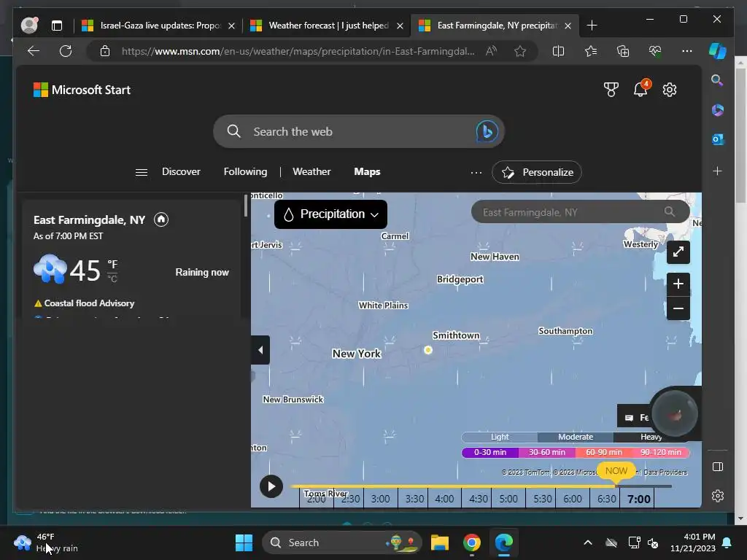The width and height of the screenshot is (747, 560).
Task: View site information lock icon
Action: (x=105, y=51)
